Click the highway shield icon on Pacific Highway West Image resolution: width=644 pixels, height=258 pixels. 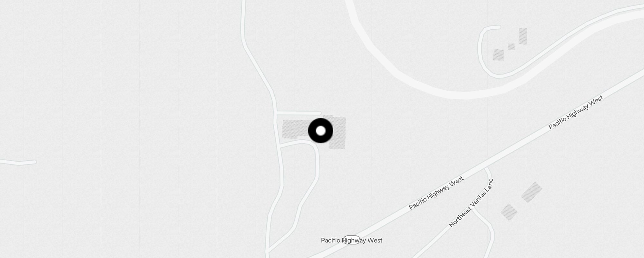(x=351, y=240)
